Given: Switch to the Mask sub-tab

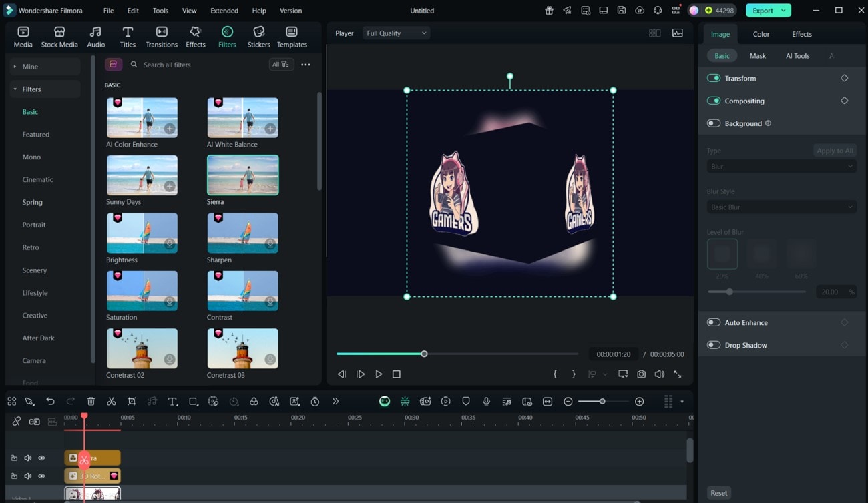Looking at the screenshot, I should click(x=757, y=56).
